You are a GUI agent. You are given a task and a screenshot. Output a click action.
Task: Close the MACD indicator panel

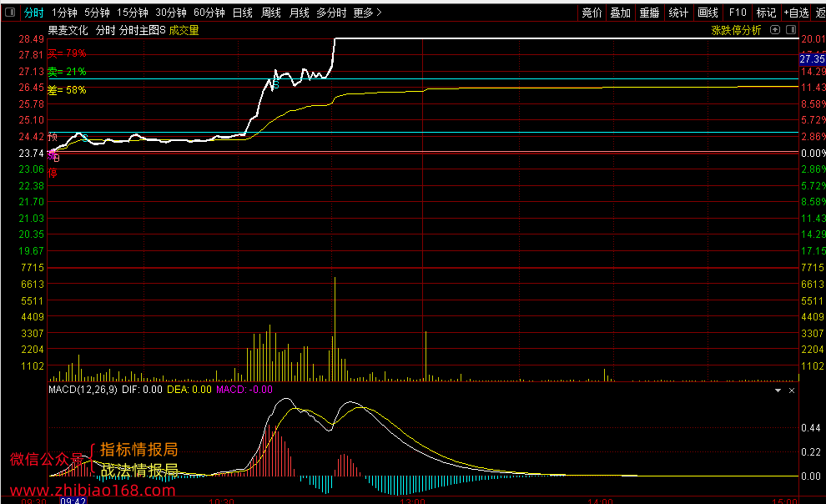coord(791,391)
